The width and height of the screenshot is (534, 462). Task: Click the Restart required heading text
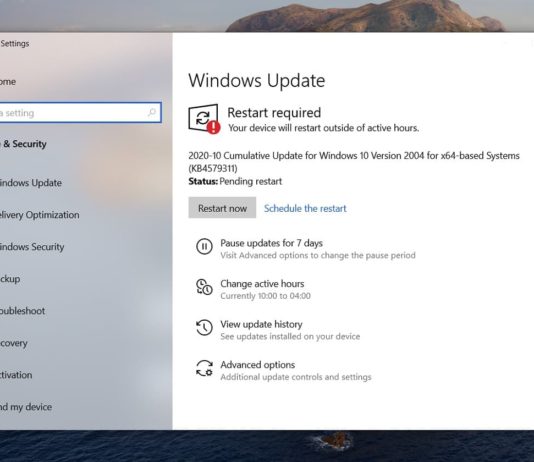(274, 113)
